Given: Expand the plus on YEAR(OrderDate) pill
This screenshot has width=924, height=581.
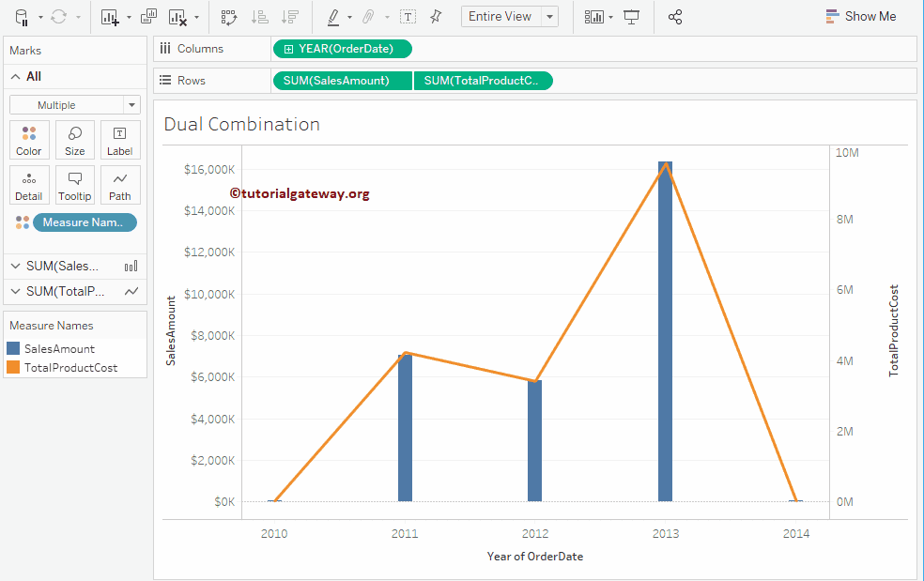Looking at the screenshot, I should tap(288, 49).
